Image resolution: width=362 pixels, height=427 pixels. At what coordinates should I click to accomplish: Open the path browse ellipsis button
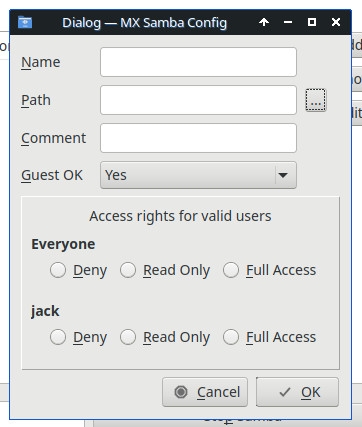316,100
